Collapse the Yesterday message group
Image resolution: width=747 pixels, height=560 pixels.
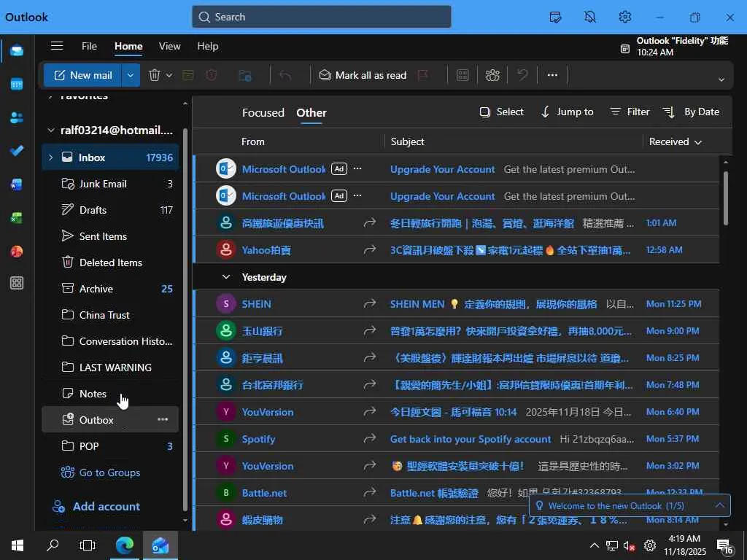pos(226,277)
